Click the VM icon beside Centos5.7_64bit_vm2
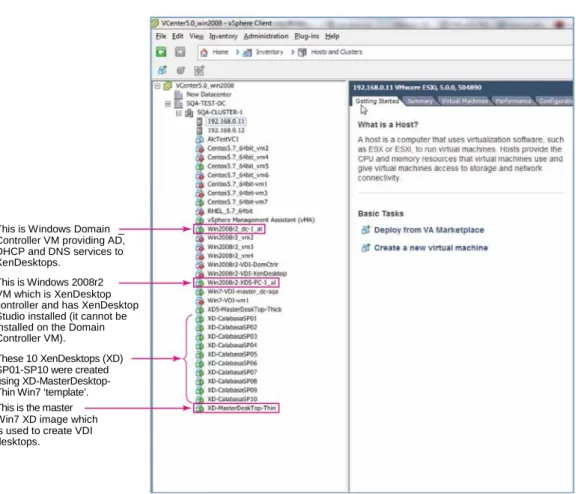This screenshot has height=494, width=581. (200, 148)
